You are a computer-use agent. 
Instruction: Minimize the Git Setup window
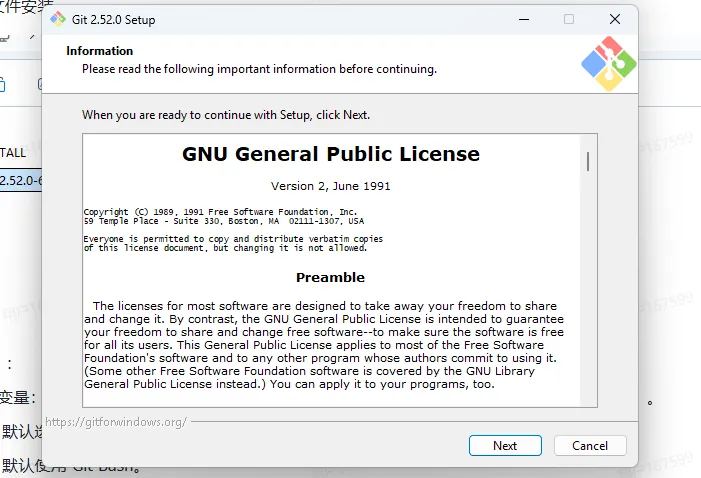pyautogui.click(x=524, y=19)
